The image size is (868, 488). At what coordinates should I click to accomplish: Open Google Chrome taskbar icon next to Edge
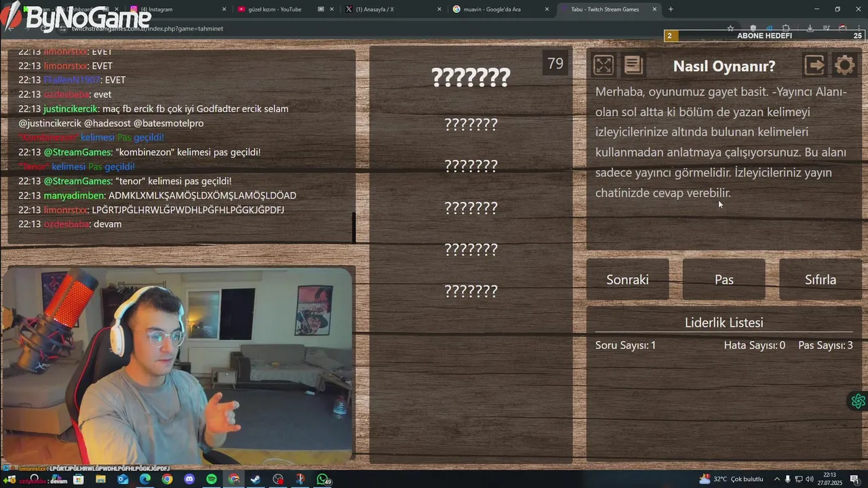coord(167,479)
